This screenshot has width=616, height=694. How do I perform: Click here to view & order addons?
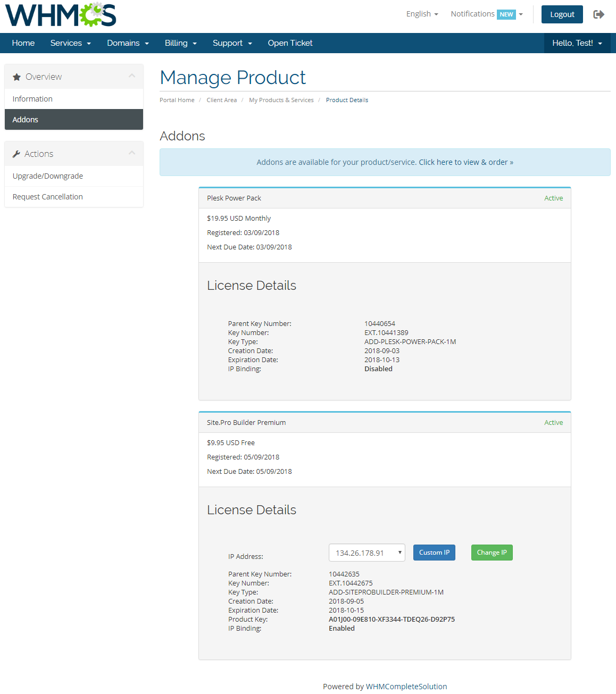[465, 162]
